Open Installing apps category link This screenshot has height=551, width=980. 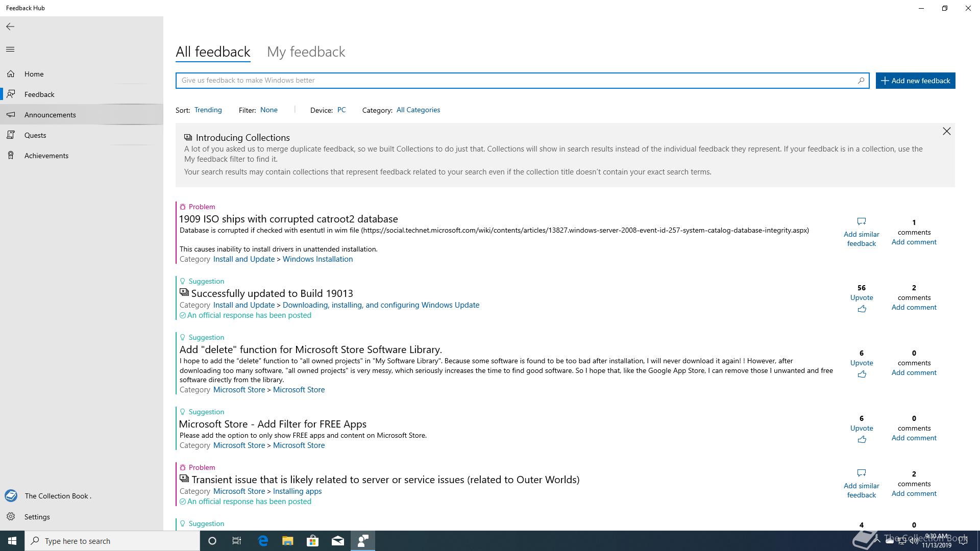(297, 491)
